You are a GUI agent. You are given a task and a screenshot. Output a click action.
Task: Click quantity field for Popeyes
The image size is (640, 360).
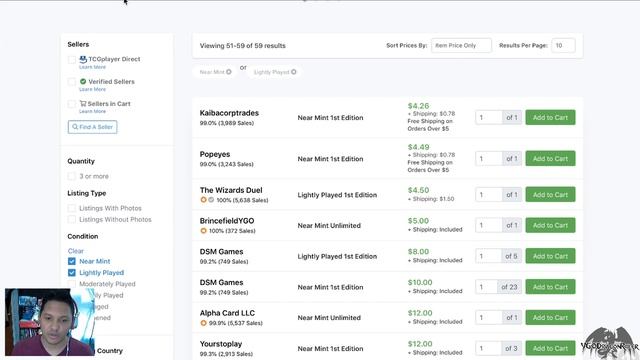489,158
